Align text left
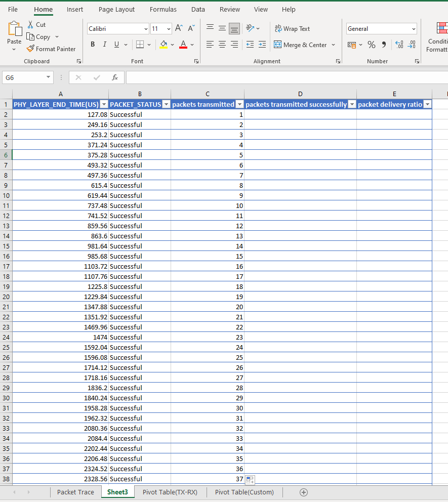 point(210,44)
